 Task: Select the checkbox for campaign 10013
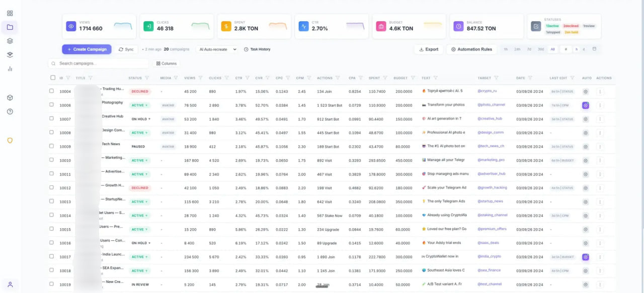[x=51, y=201]
